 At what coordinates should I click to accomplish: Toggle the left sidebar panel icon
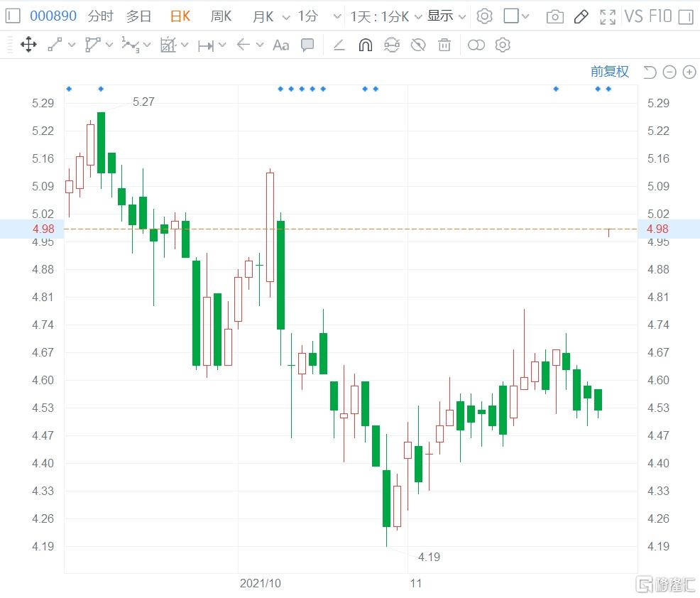pyautogui.click(x=13, y=16)
